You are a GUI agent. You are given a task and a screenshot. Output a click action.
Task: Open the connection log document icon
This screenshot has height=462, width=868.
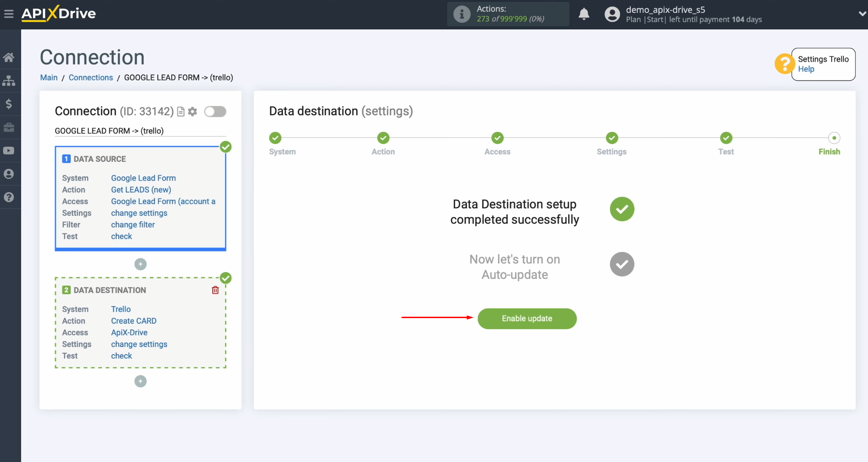click(180, 111)
